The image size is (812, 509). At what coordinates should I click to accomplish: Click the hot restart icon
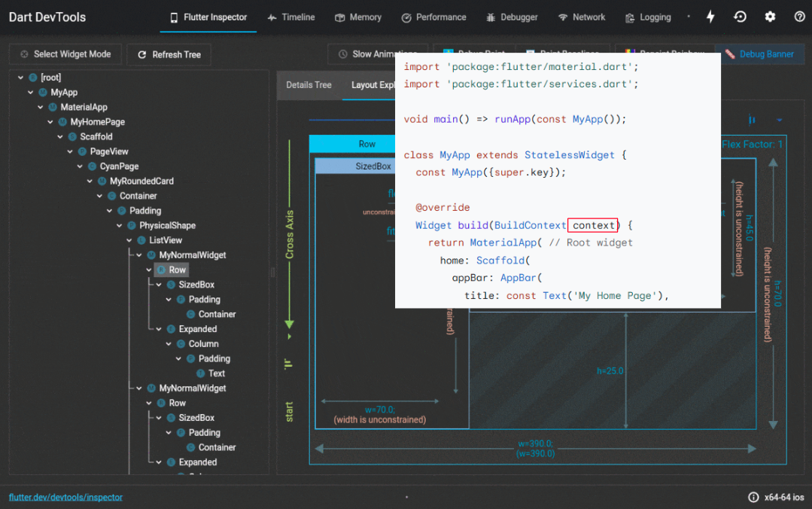tap(740, 17)
